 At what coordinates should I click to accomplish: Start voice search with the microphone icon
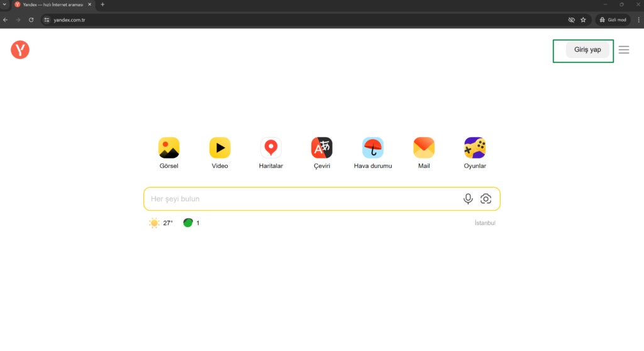click(x=468, y=199)
